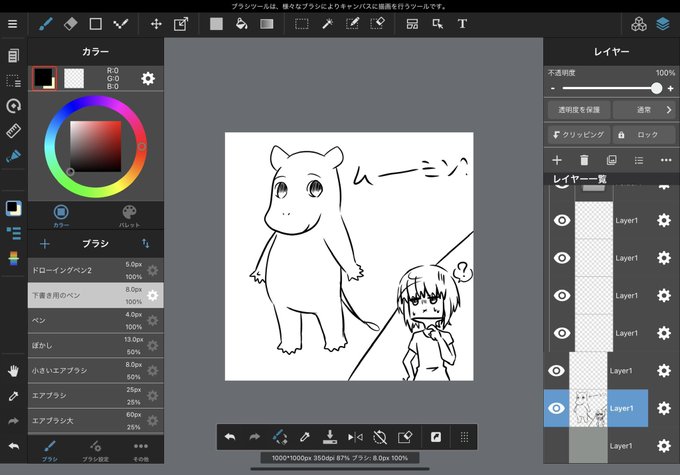Viewport: 680px width, 475px height.
Task: Select the 小さいエアブラシ brush
Action: pyautogui.click(x=95, y=371)
